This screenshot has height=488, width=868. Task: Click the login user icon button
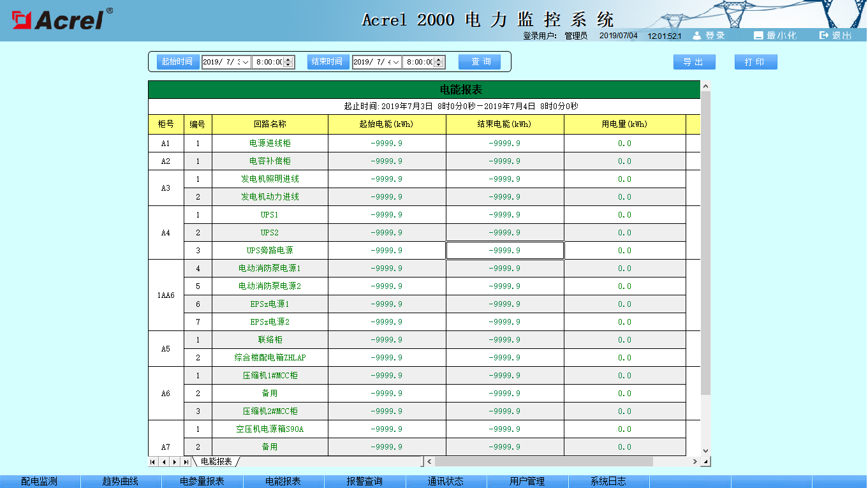[x=709, y=36]
